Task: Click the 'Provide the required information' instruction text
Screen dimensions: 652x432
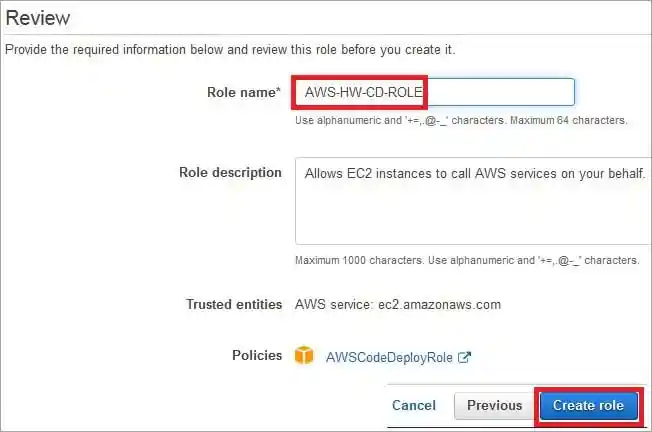Action: (231, 50)
